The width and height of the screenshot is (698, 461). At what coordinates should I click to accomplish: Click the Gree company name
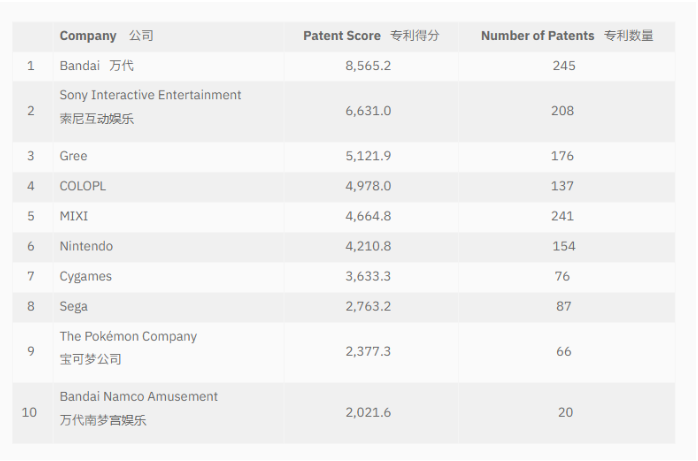[x=73, y=156]
